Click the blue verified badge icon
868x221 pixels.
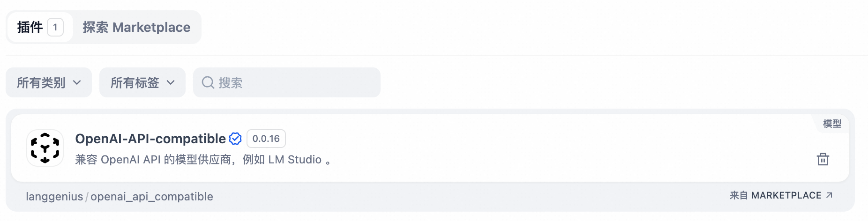click(x=235, y=139)
